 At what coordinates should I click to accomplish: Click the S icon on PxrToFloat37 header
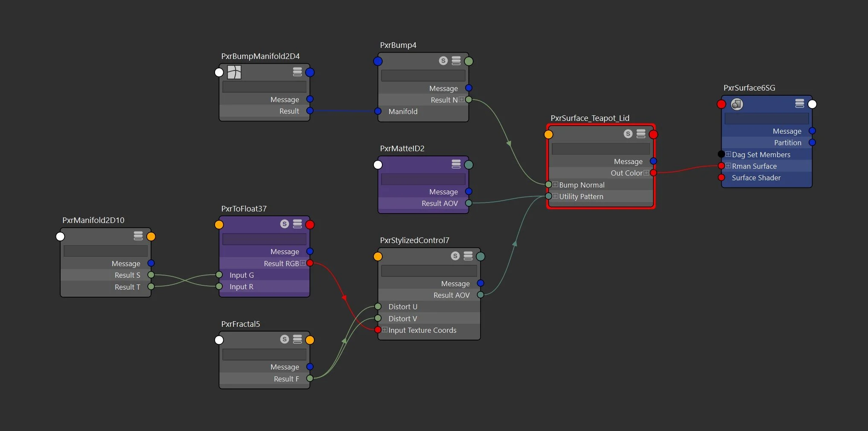coord(284,224)
